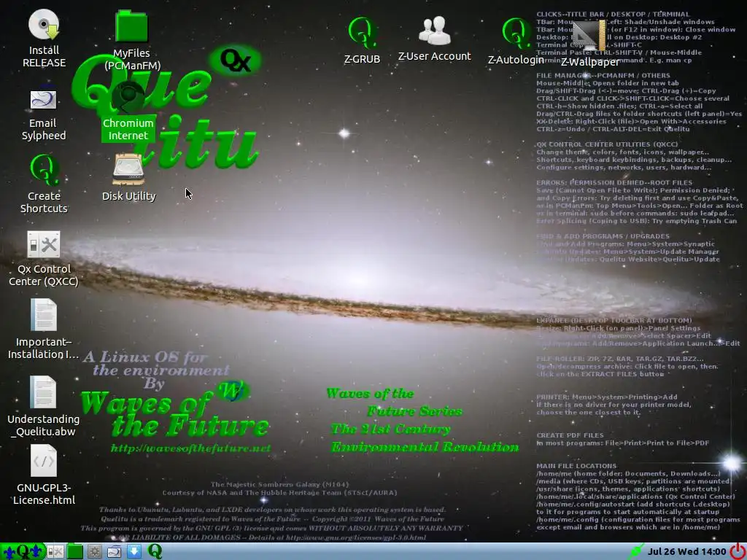Click the red power button in taskbar

738,551
